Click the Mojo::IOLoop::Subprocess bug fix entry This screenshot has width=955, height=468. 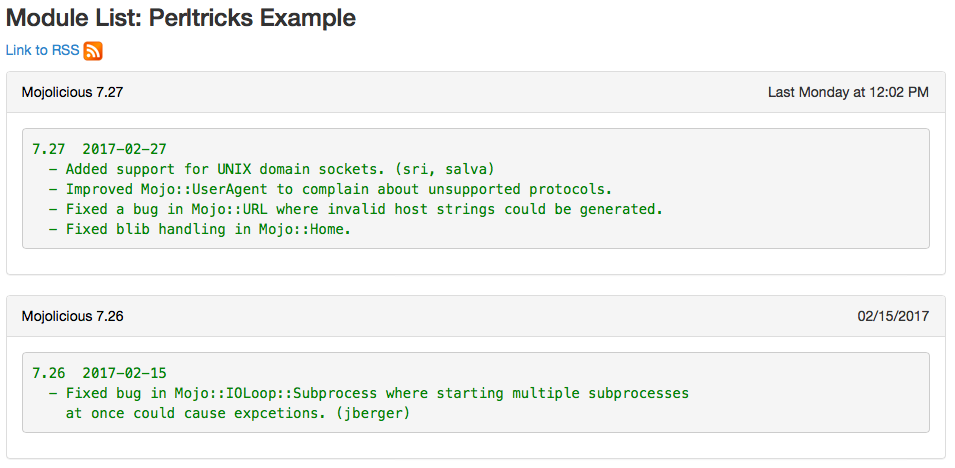377,393
